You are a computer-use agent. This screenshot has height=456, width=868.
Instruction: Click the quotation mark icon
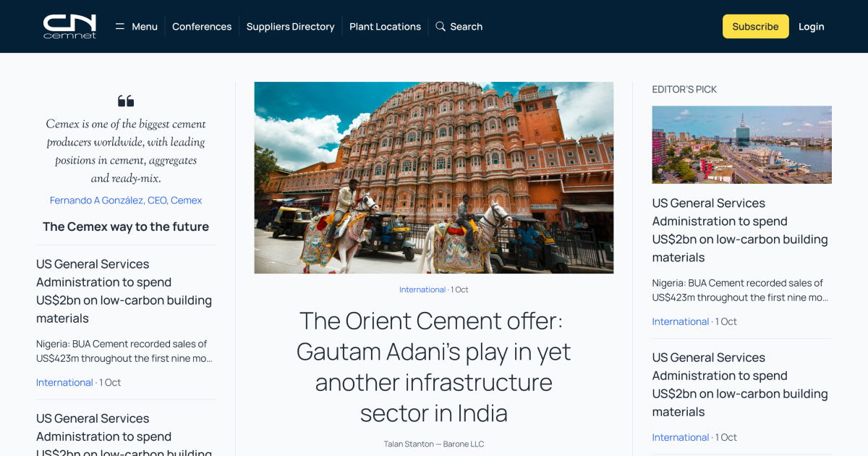(126, 101)
